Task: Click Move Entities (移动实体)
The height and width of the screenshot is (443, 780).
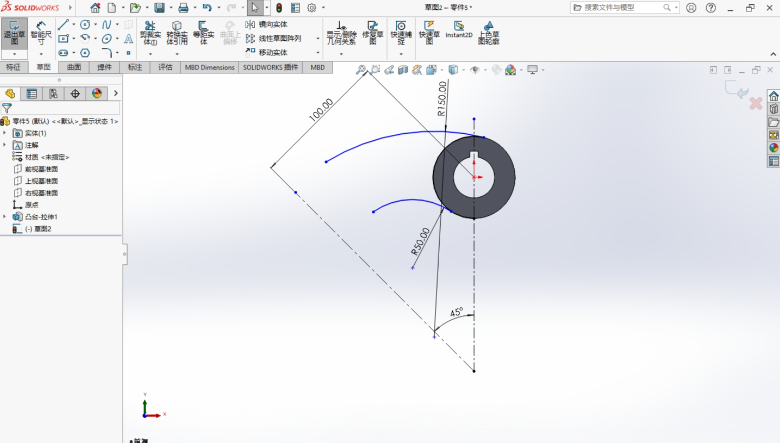Action: [266, 52]
